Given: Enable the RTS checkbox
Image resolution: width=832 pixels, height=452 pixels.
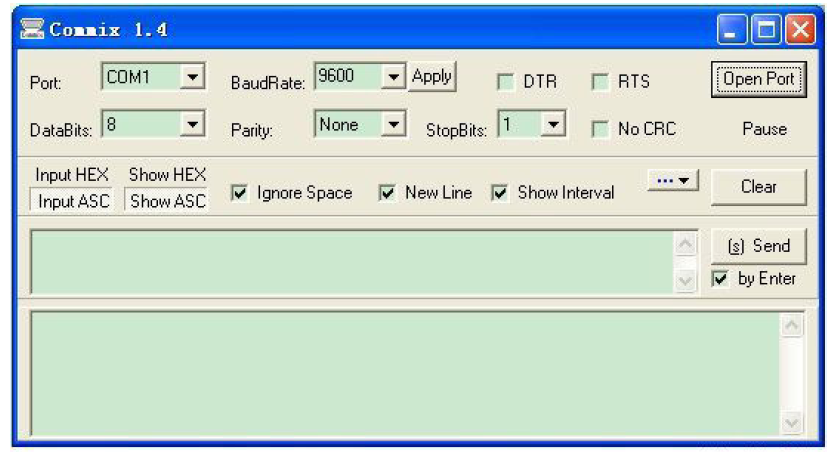Looking at the screenshot, I should [x=600, y=82].
